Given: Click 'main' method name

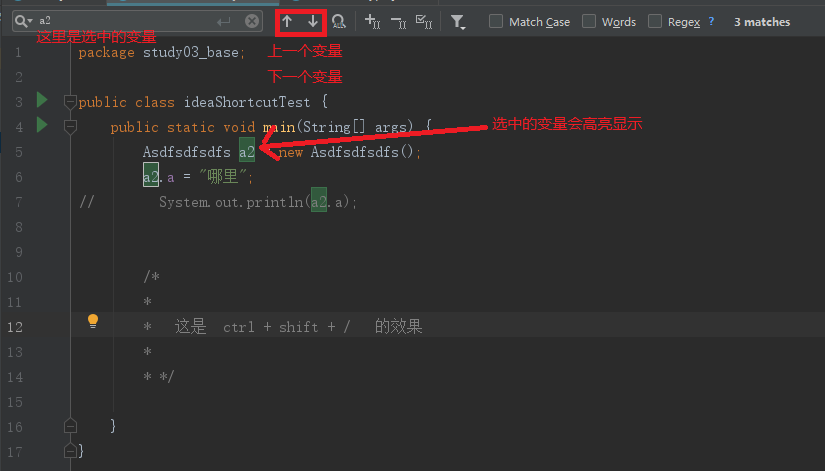Looking at the screenshot, I should pyautogui.click(x=279, y=127).
